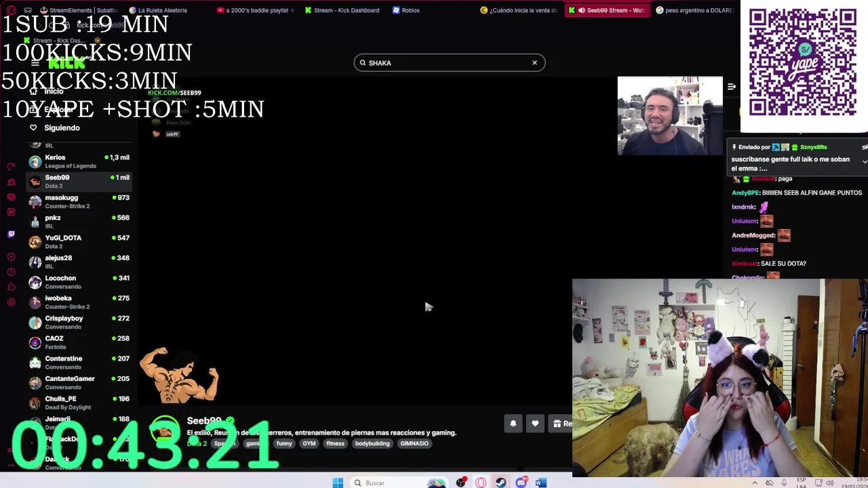Open Chulls_PE channel in the following list

[x=79, y=403]
